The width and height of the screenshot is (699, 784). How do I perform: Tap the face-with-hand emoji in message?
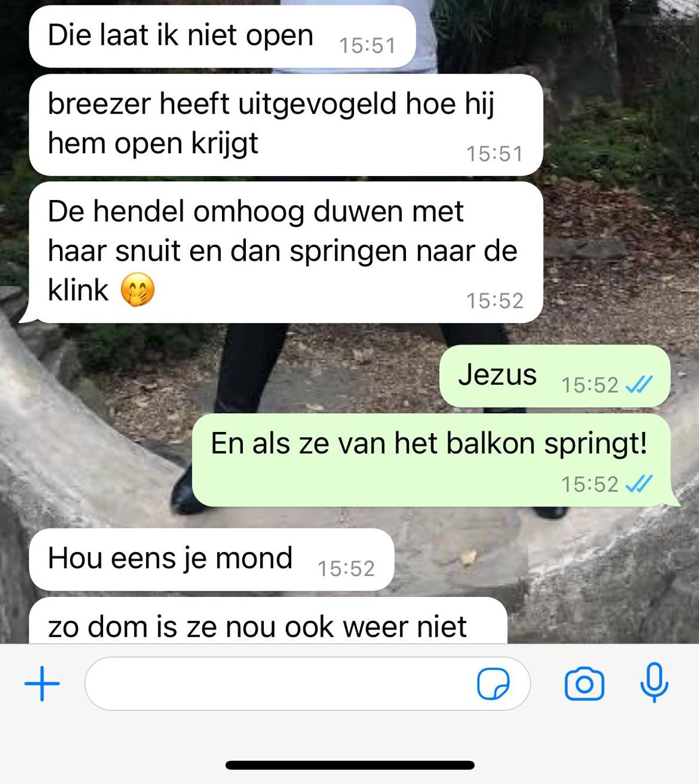(x=138, y=290)
